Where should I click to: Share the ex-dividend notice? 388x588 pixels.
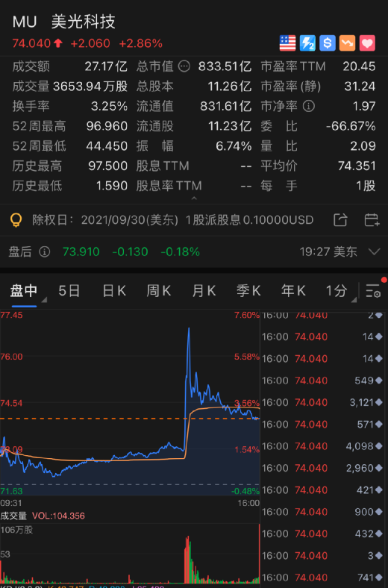click(340, 219)
